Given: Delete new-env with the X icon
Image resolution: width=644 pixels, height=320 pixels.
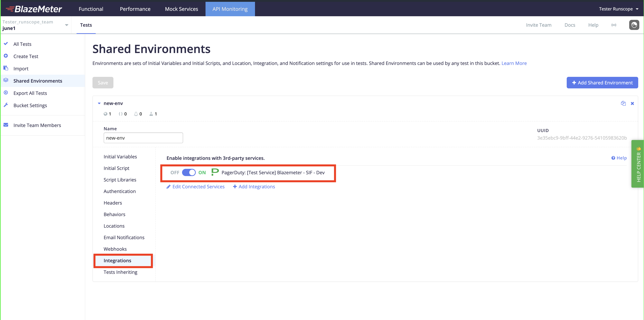Looking at the screenshot, I should tap(632, 103).
